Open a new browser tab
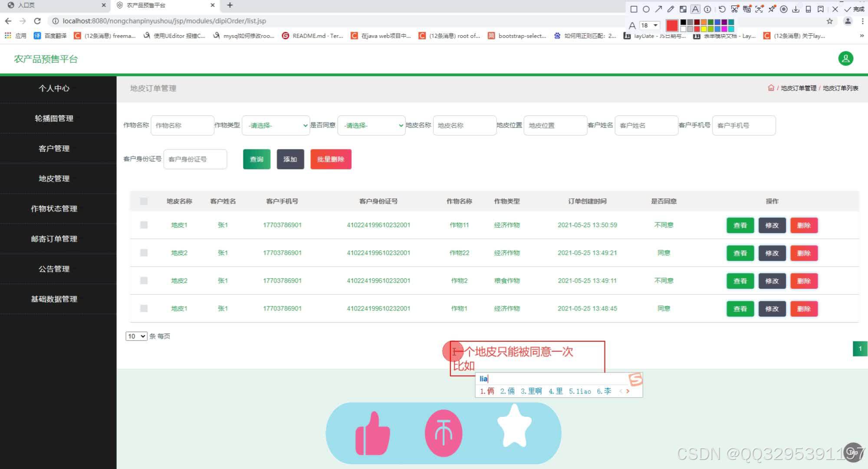 pyautogui.click(x=230, y=5)
